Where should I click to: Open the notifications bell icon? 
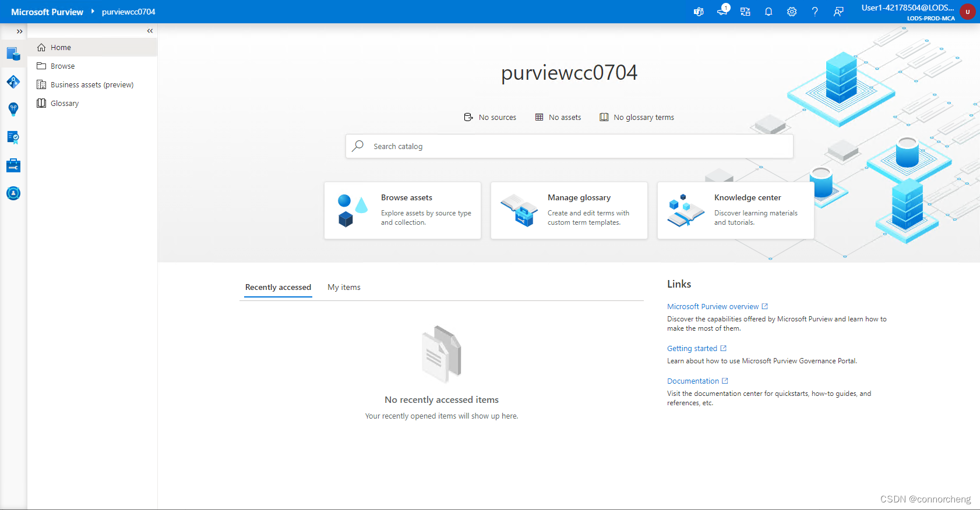point(769,12)
